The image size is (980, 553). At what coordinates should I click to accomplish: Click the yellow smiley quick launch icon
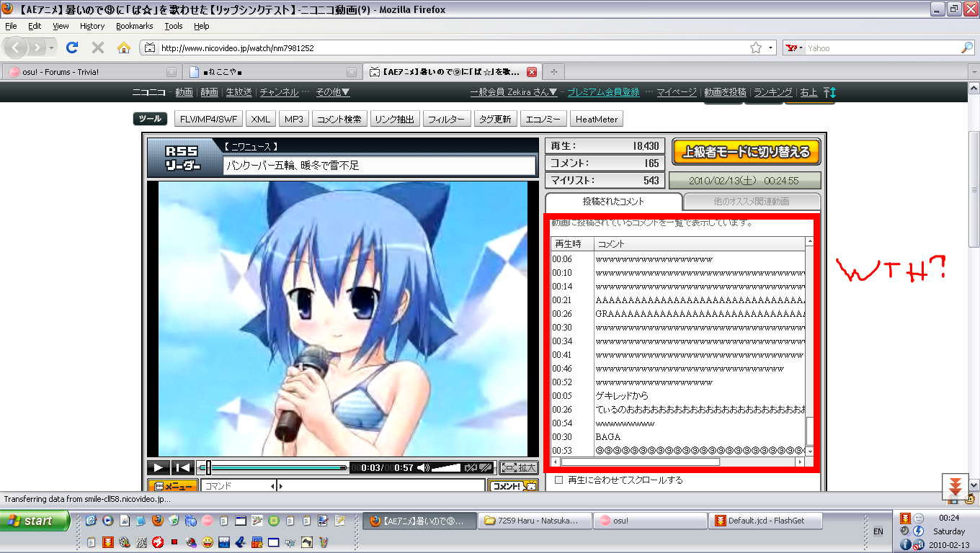[x=208, y=541]
